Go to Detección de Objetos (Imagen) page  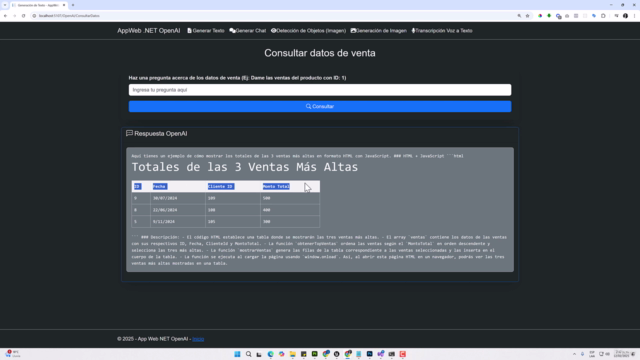tap(308, 31)
